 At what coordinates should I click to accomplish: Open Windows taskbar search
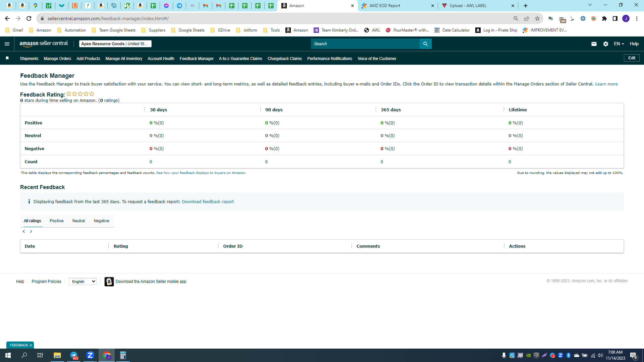click(x=24, y=355)
